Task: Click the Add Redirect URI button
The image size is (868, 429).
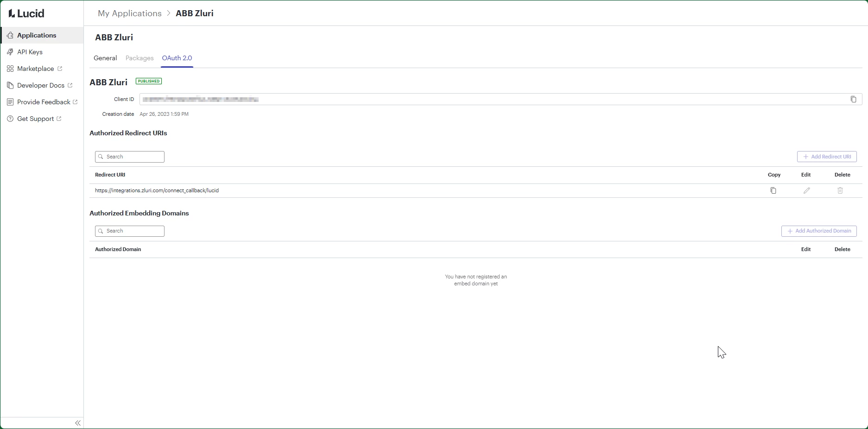Action: pos(827,157)
